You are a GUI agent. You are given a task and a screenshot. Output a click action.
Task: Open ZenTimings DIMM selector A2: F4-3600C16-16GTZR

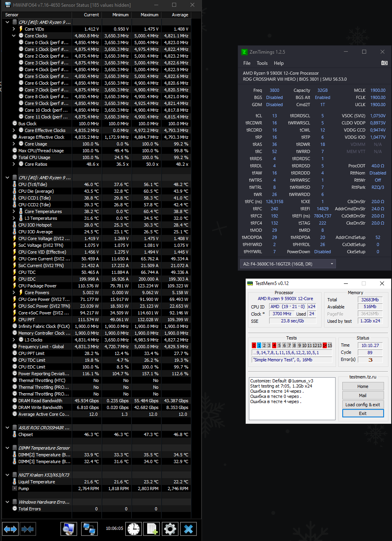click(x=288, y=264)
